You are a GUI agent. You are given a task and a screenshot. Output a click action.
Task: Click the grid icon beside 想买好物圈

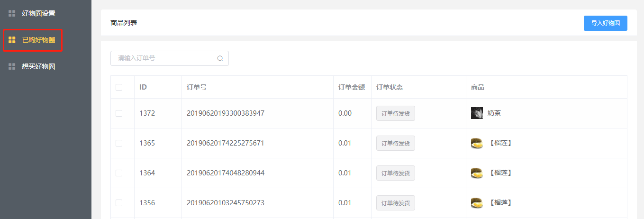point(12,66)
